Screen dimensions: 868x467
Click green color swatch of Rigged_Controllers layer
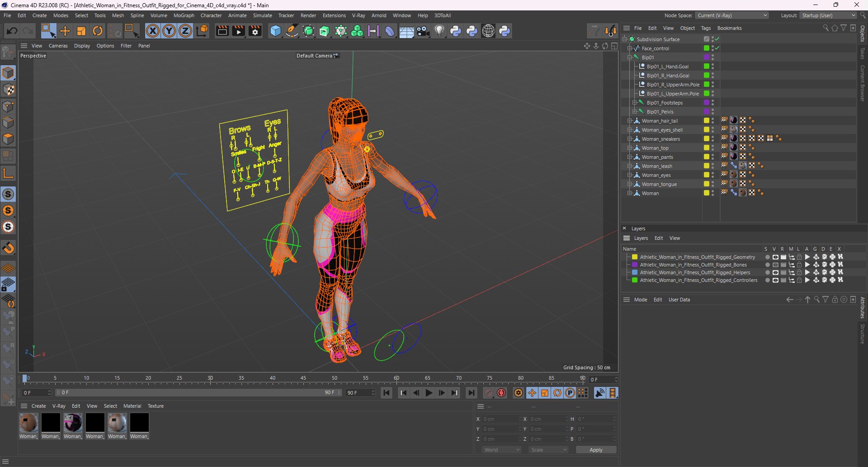[x=635, y=280]
